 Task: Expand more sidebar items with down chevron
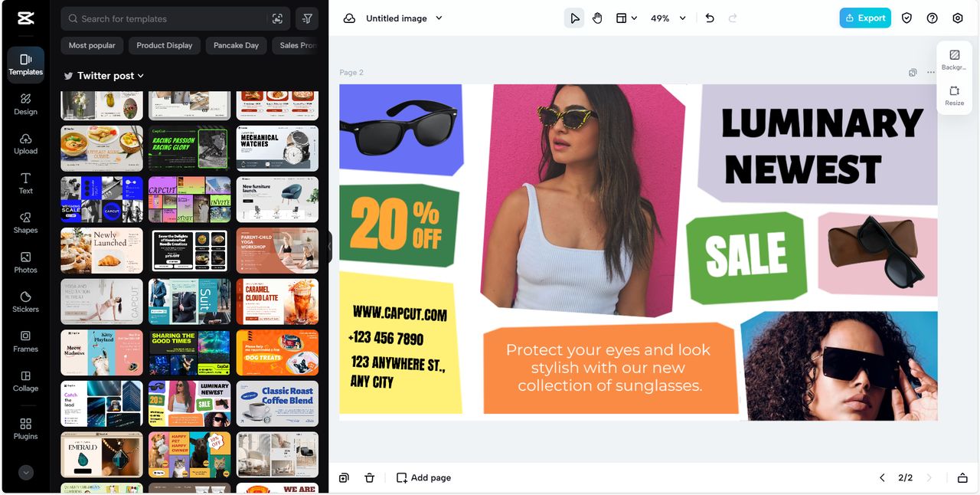click(26, 473)
